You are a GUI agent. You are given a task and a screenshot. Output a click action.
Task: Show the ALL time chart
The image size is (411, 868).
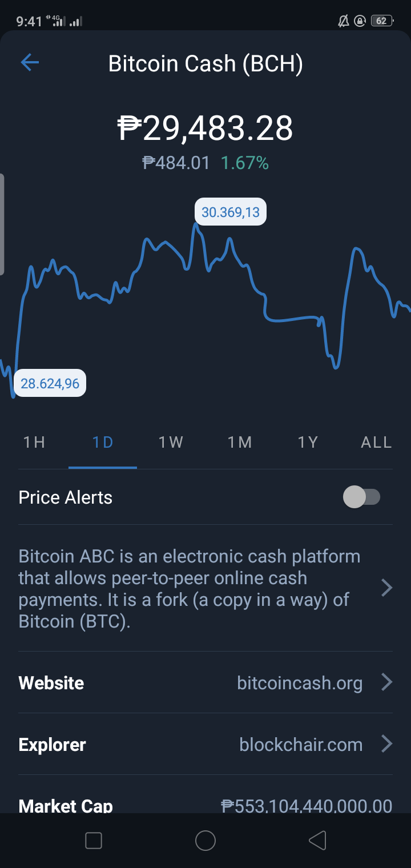377,443
